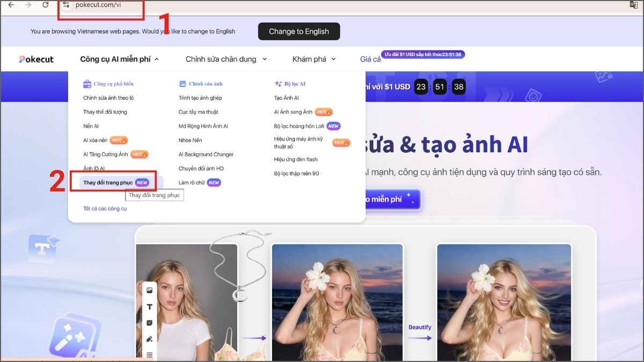
Task: Select "Tạo Ảnh AI" in the menu
Action: (x=287, y=98)
